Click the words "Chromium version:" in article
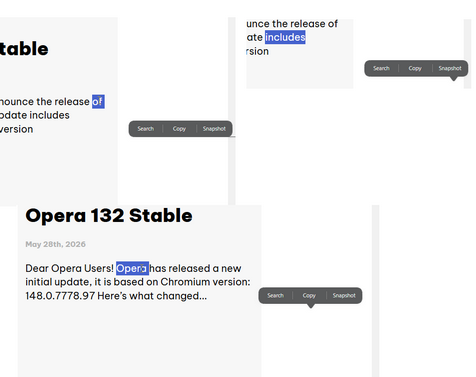476x377 pixels. tap(205, 282)
